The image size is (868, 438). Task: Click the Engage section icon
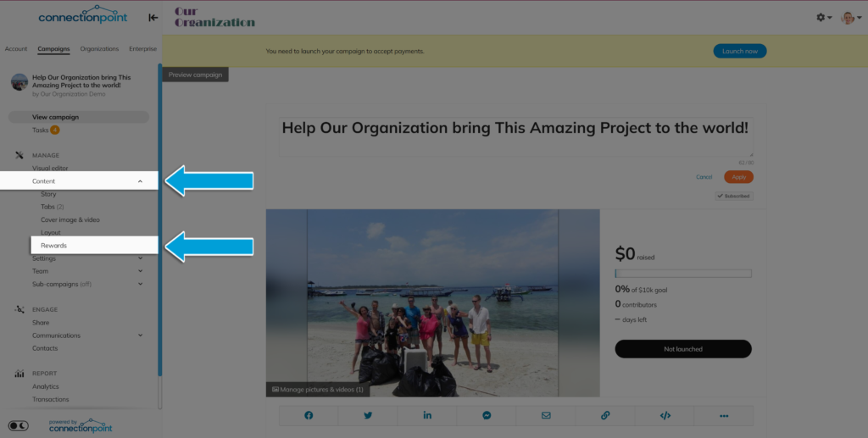19,310
